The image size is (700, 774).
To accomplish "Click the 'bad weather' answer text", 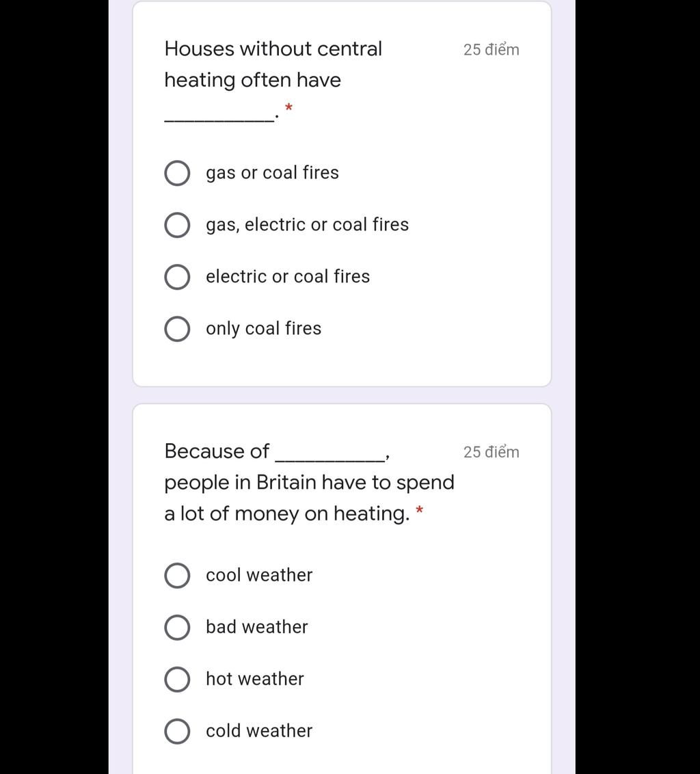I will coord(257,627).
